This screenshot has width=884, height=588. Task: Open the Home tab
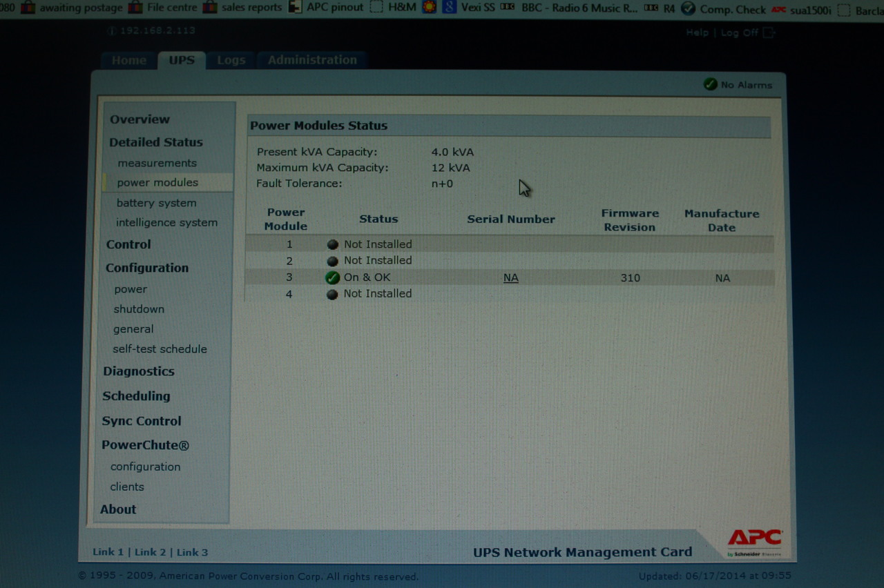click(129, 60)
